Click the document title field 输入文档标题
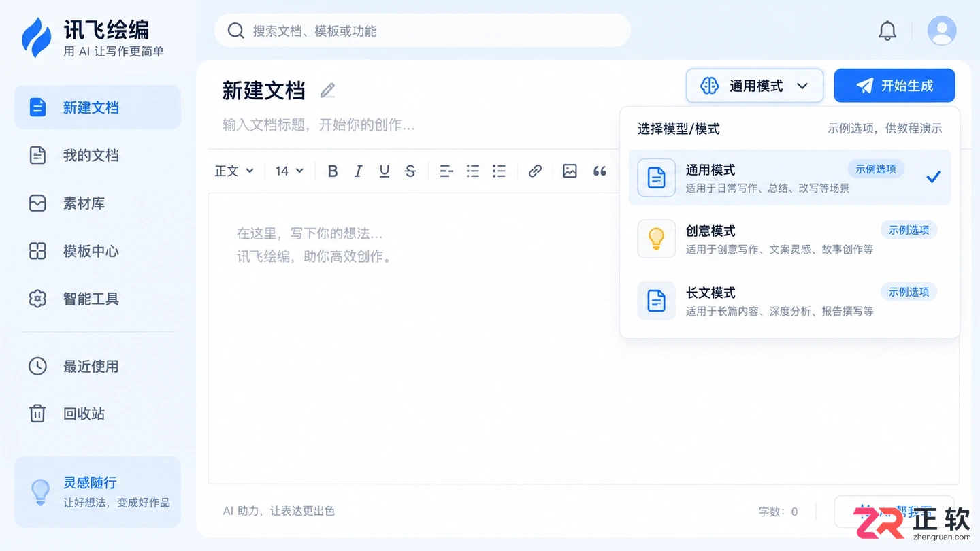The height and width of the screenshot is (551, 980). coord(318,125)
